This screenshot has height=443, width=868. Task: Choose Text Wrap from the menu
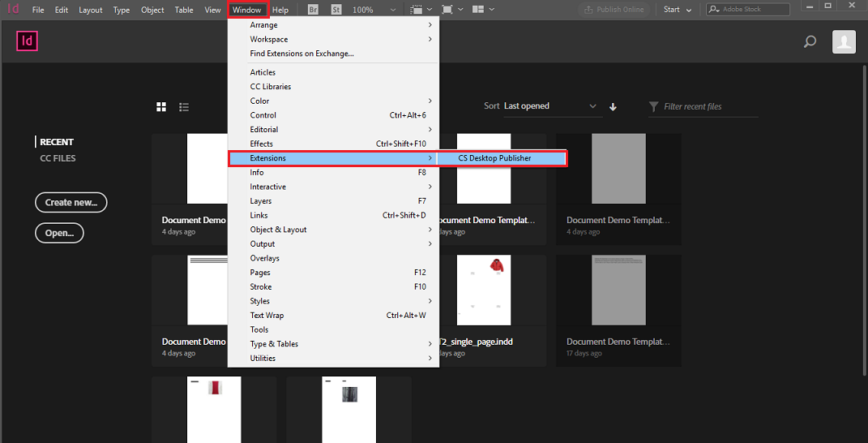(x=333, y=316)
